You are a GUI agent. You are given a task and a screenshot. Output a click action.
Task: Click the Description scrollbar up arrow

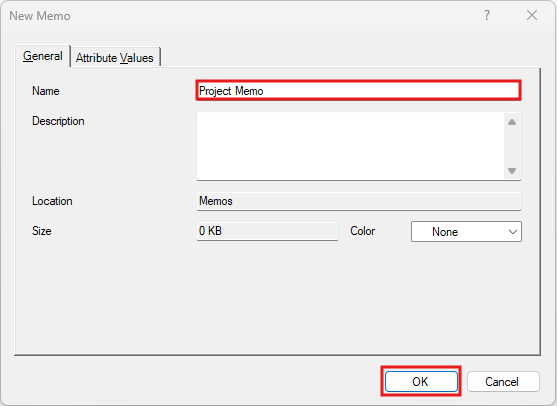[x=512, y=122]
